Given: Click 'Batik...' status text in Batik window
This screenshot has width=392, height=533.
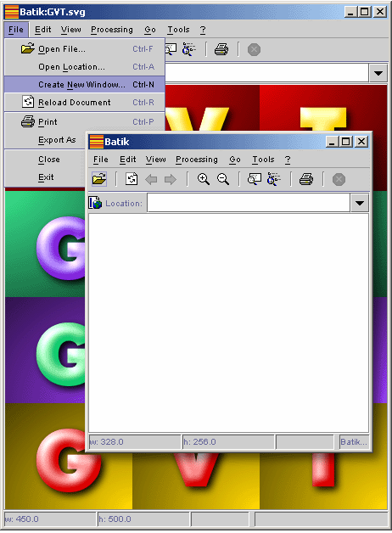Looking at the screenshot, I should [x=354, y=442].
